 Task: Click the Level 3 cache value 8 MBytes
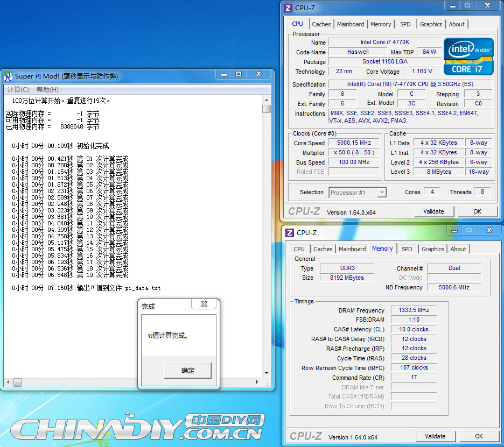tap(439, 172)
